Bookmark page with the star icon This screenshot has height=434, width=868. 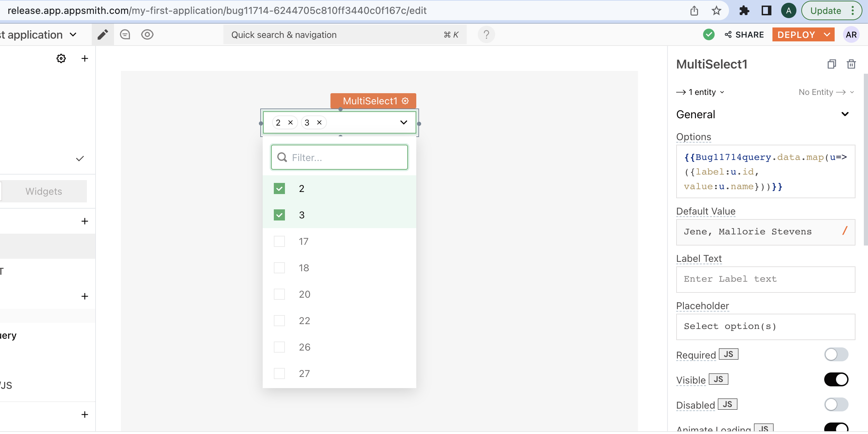pyautogui.click(x=716, y=11)
